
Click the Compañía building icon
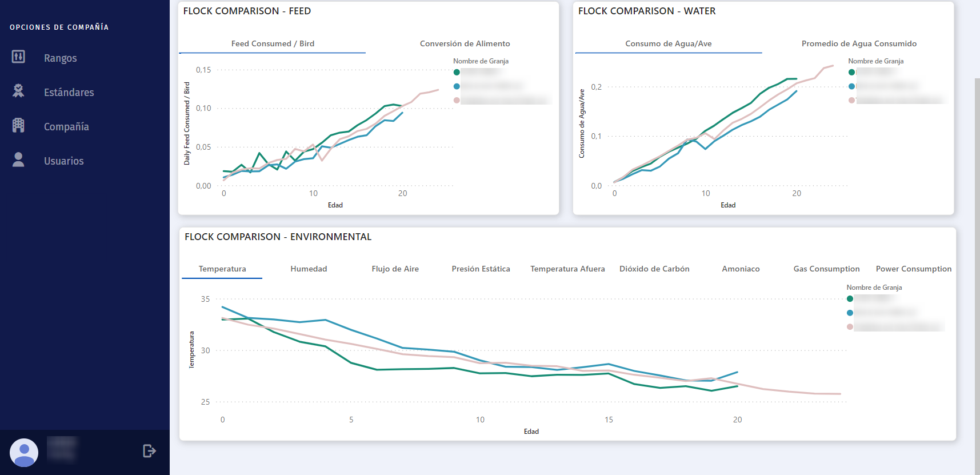[x=18, y=125]
